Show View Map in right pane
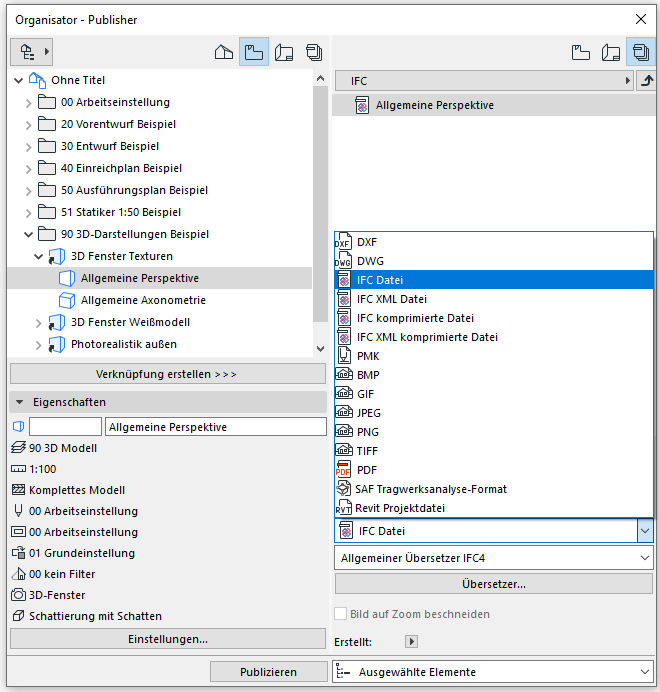The height and width of the screenshot is (692, 660). [581, 52]
